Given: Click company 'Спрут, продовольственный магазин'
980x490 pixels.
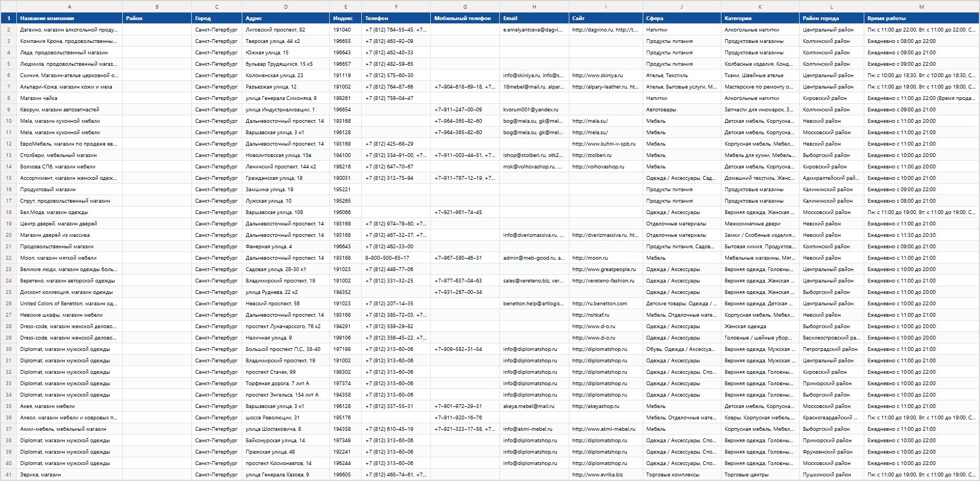Looking at the screenshot, I should [x=70, y=201].
